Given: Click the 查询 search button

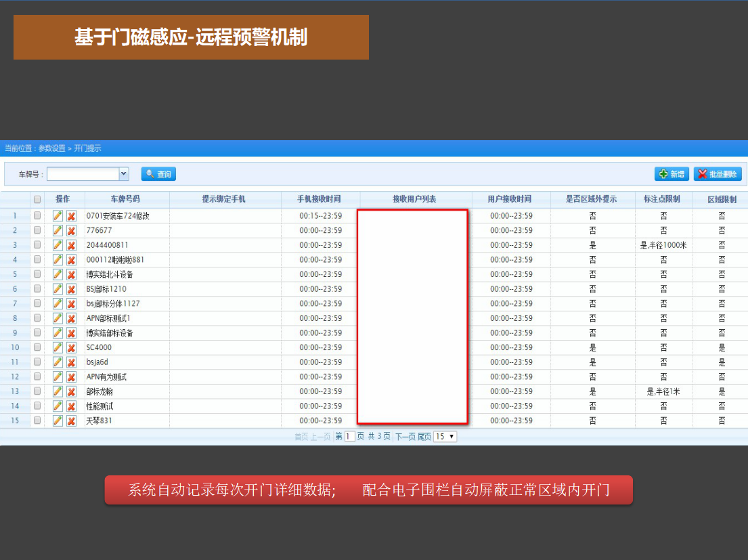Looking at the screenshot, I should pyautogui.click(x=158, y=174).
